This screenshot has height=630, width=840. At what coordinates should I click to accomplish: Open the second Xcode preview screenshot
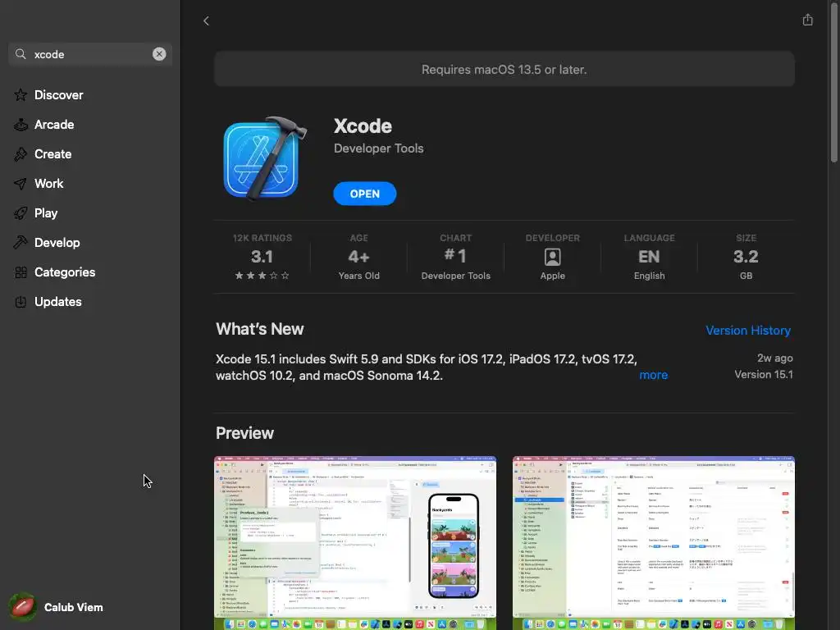[654, 543]
